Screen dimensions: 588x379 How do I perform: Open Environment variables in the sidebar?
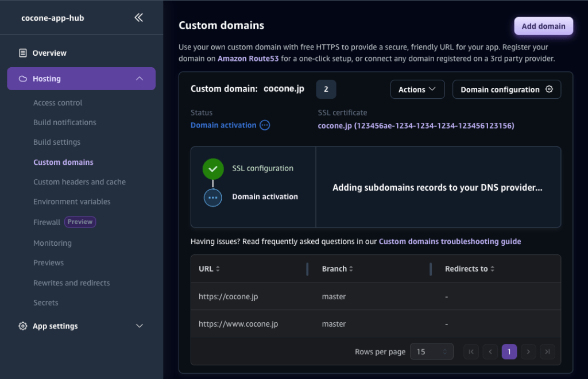72,202
